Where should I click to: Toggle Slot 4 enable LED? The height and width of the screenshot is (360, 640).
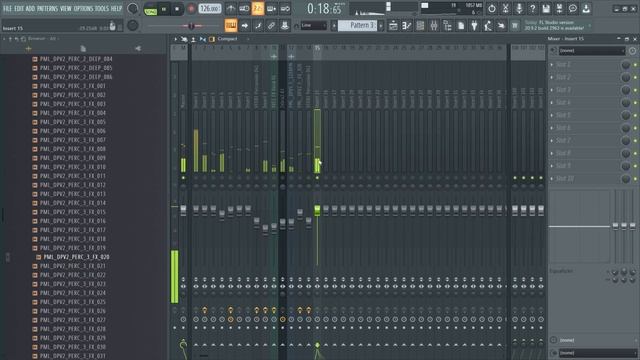pos(635,103)
